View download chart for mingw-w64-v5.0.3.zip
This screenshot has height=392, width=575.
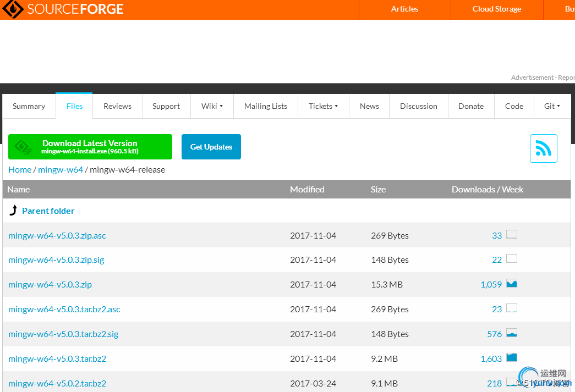[512, 284]
